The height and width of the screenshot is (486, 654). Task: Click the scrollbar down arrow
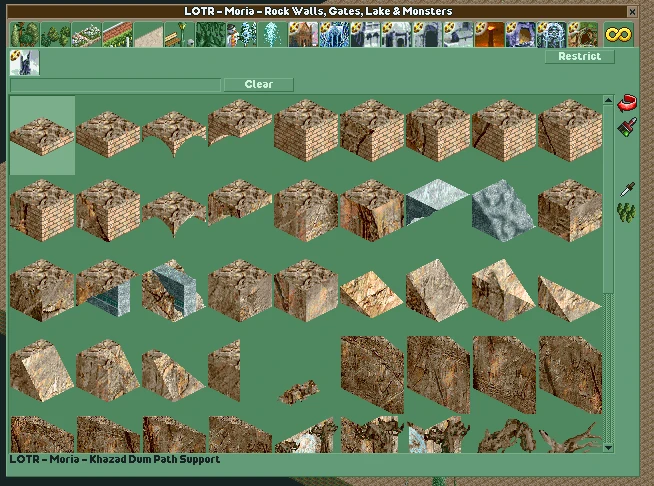[x=608, y=448]
